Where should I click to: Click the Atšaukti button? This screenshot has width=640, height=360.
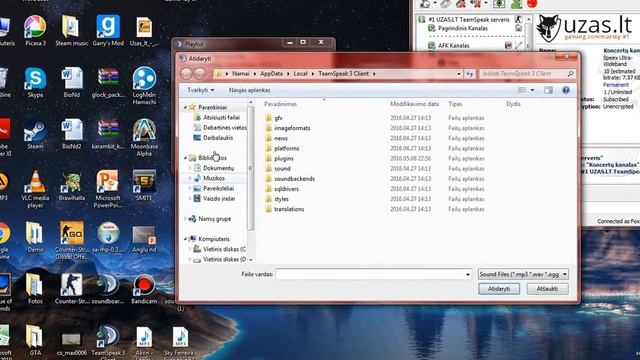tap(547, 289)
